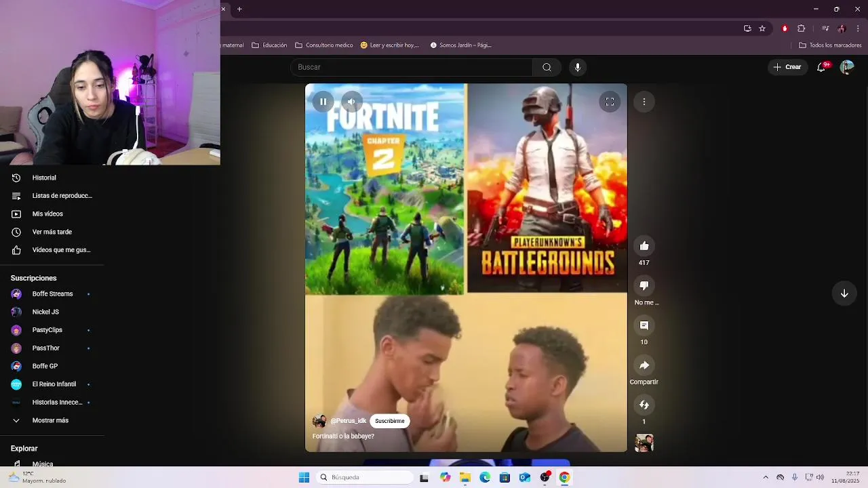Start voice search with microphone
The image size is (868, 488).
click(x=578, y=67)
